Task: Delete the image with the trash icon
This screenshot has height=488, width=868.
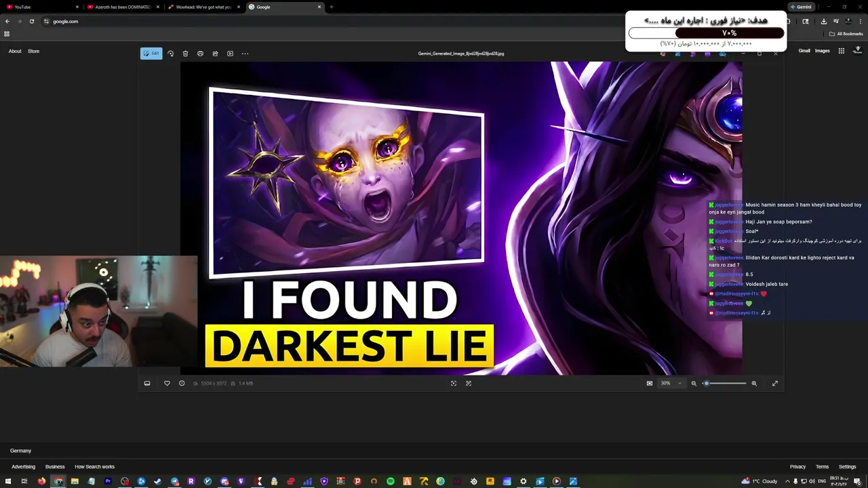Action: pyautogui.click(x=185, y=54)
